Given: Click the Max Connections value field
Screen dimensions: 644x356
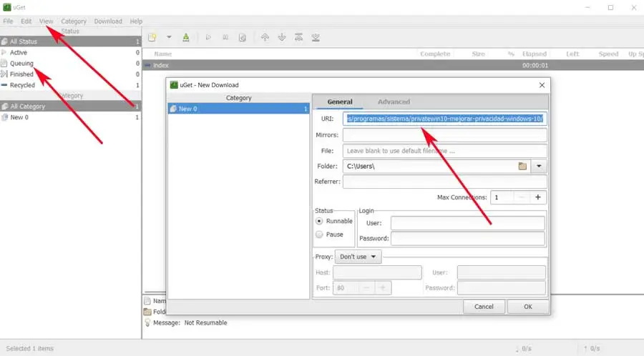Looking at the screenshot, I should pyautogui.click(x=502, y=197).
